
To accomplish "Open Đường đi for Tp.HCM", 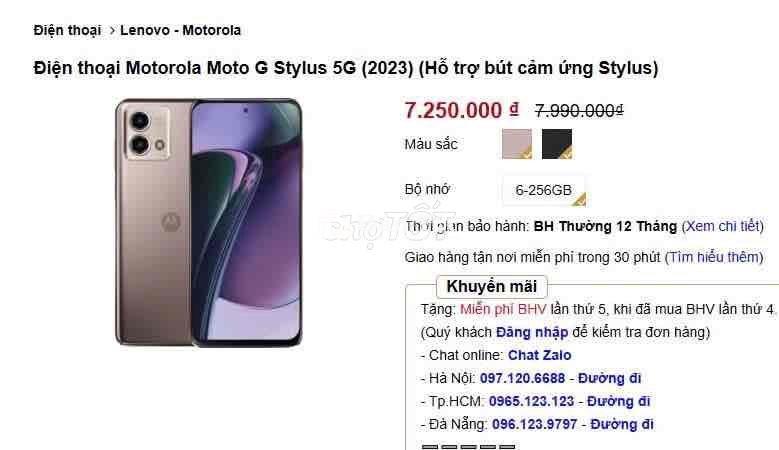I will pyautogui.click(x=619, y=401).
